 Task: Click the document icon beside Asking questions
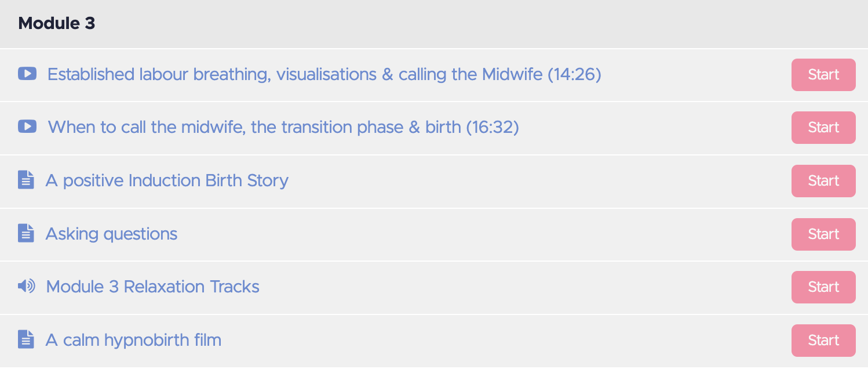click(25, 233)
